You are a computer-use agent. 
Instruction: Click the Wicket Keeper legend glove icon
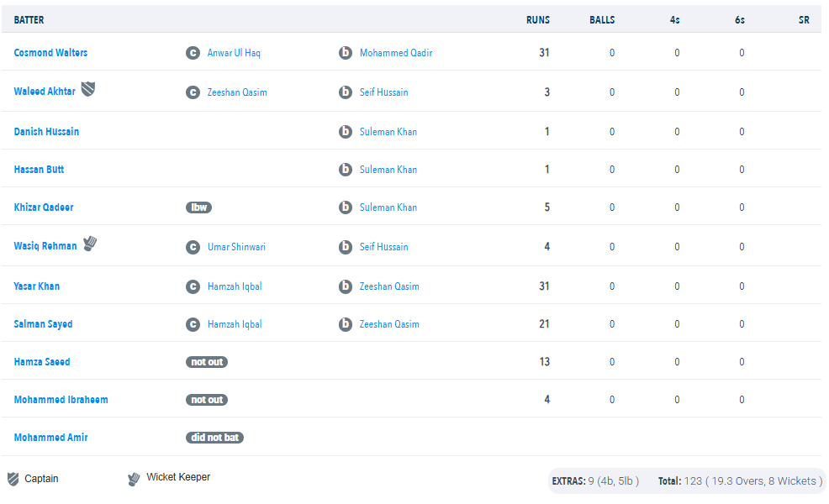click(134, 479)
